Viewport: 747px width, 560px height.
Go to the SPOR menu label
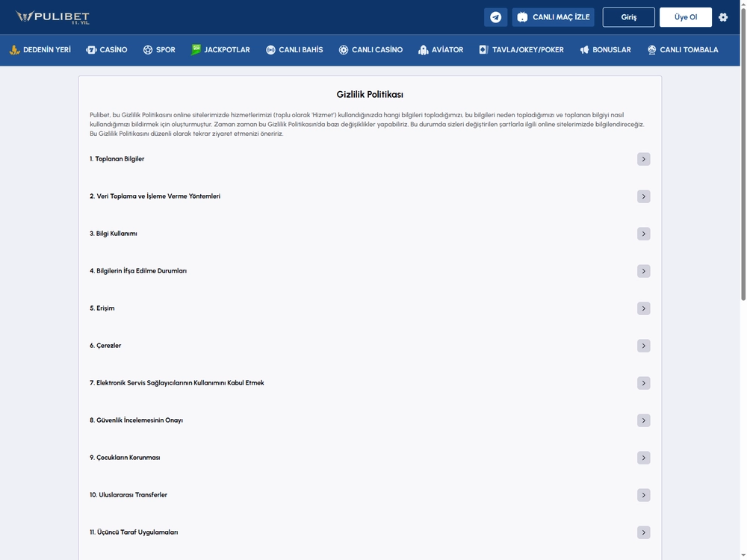pyautogui.click(x=166, y=49)
